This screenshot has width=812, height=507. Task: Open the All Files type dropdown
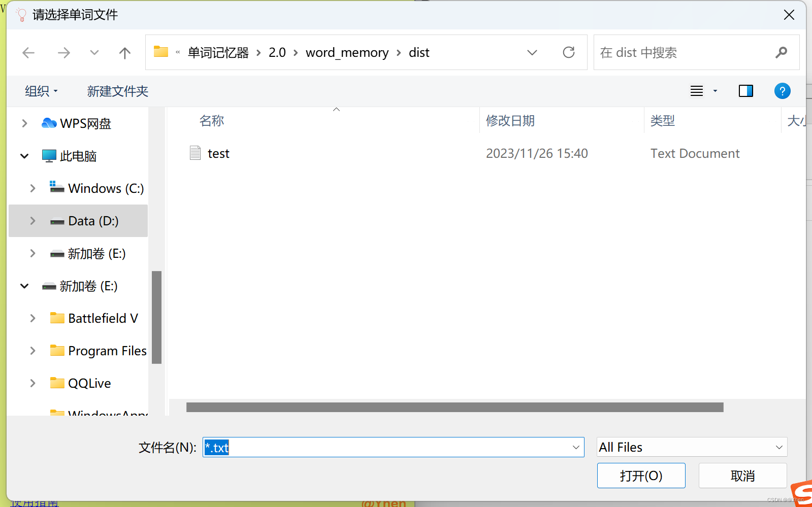pyautogui.click(x=692, y=447)
